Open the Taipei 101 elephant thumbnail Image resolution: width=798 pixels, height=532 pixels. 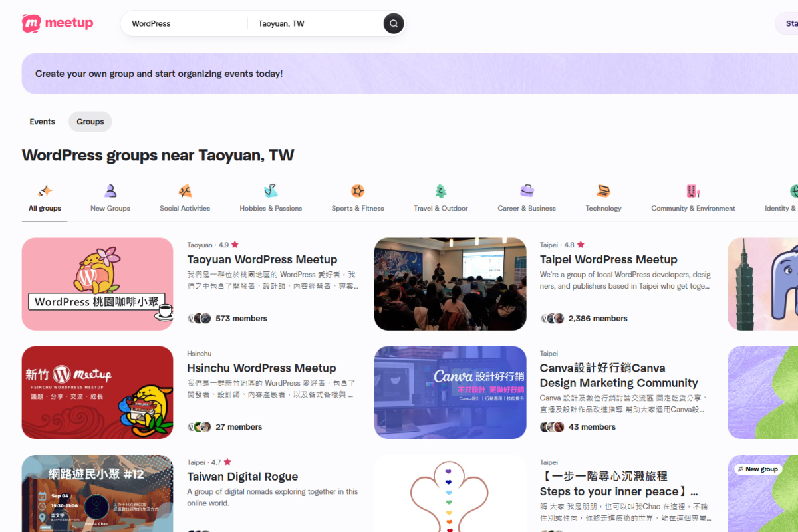pyautogui.click(x=763, y=284)
